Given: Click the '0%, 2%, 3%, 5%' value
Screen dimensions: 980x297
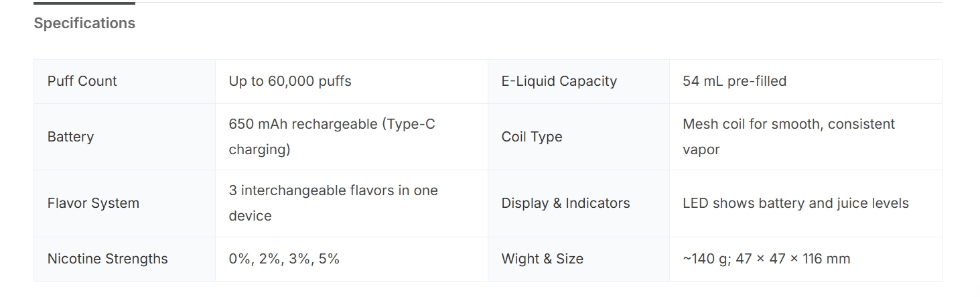Looking at the screenshot, I should [x=284, y=259].
